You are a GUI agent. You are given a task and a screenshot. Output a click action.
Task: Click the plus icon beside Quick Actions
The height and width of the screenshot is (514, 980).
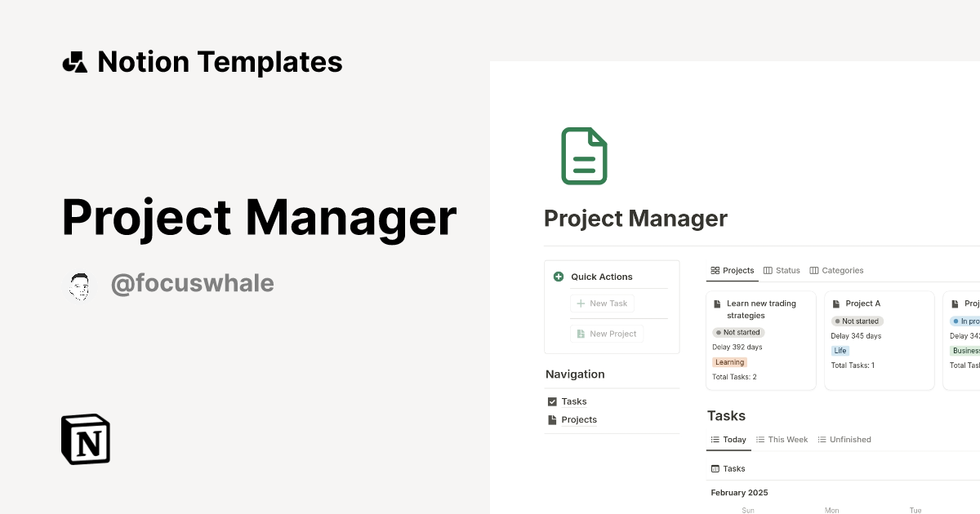click(558, 277)
